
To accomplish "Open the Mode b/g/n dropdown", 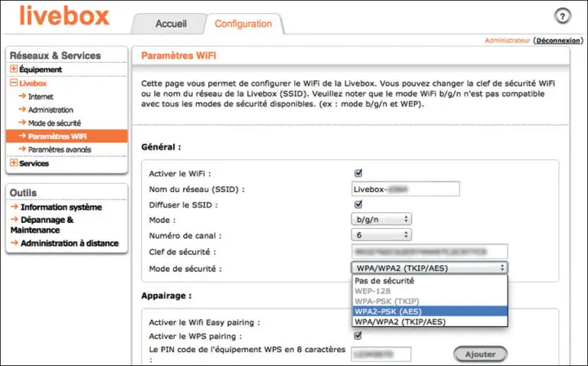I will coord(381,219).
